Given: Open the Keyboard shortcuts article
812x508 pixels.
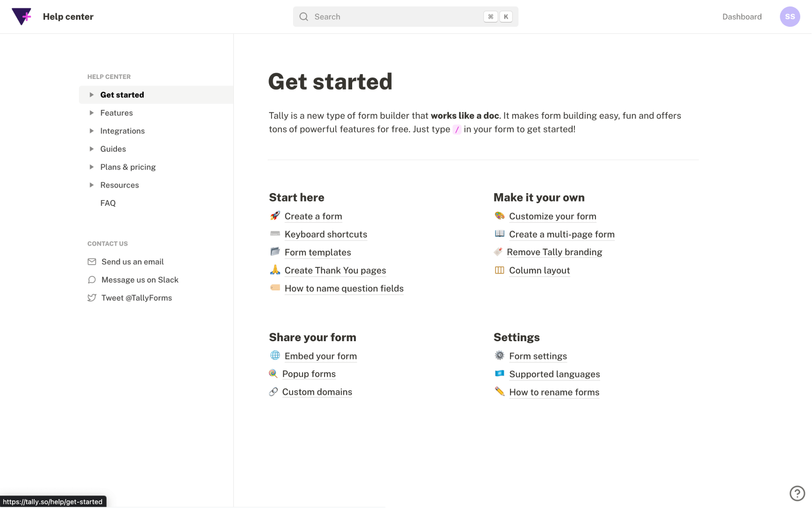Looking at the screenshot, I should (x=325, y=234).
